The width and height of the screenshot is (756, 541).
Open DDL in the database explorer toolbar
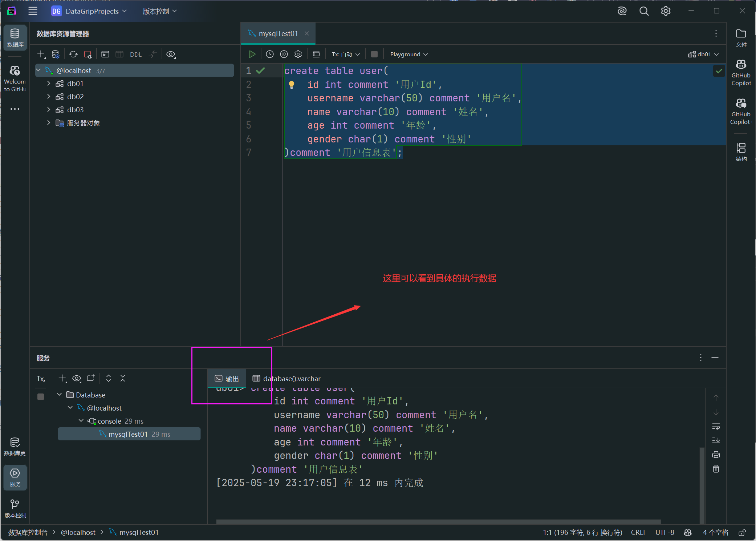click(x=135, y=54)
